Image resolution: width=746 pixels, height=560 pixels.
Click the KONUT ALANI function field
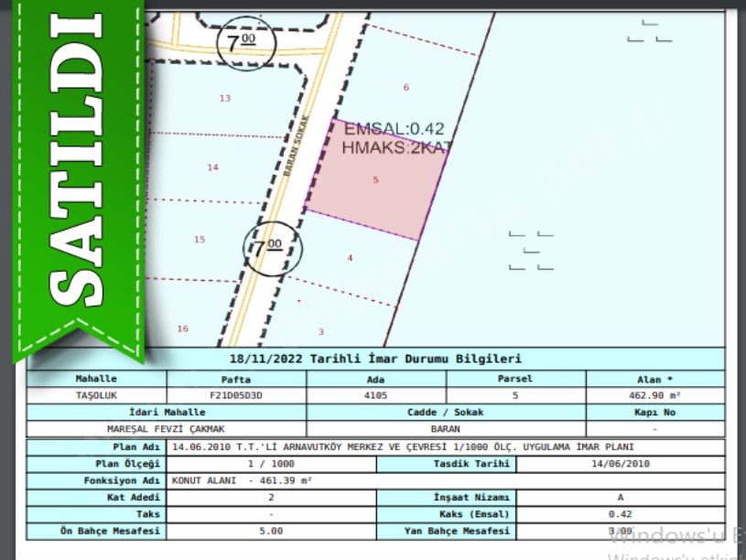[x=242, y=480]
